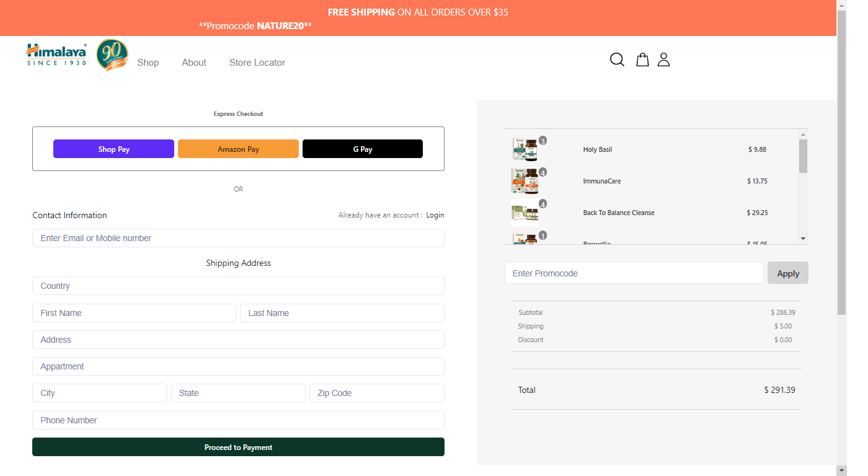Click the cart list scroll-up arrow
868x476 pixels.
coord(803,134)
